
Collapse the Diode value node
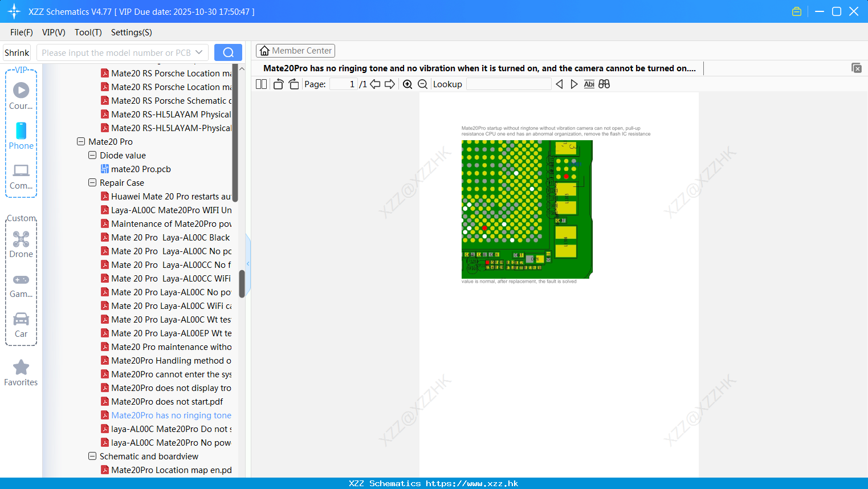(92, 155)
